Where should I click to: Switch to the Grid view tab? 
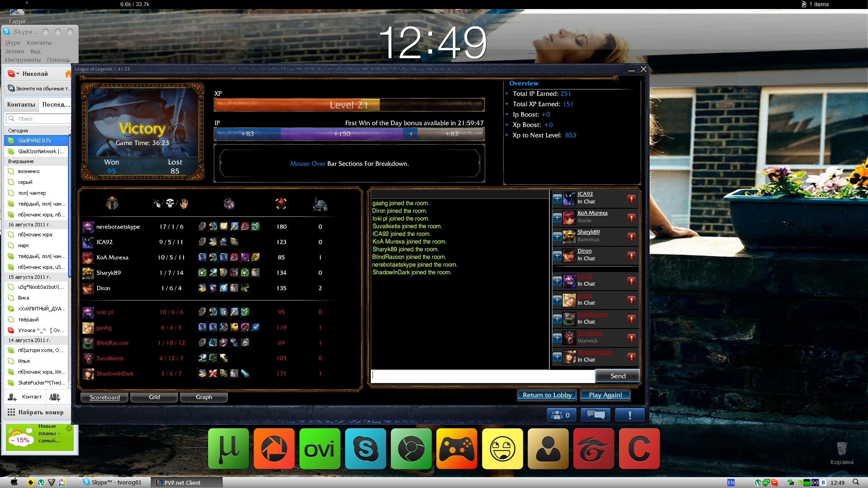pos(154,397)
